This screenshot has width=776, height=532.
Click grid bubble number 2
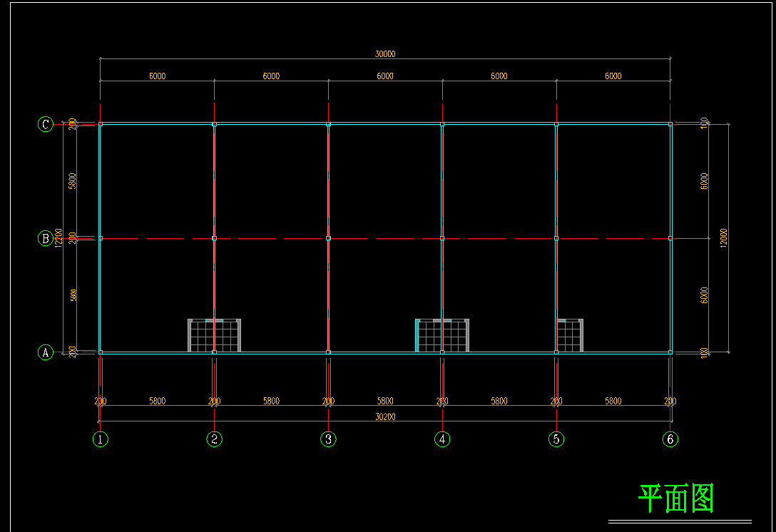pyautogui.click(x=214, y=439)
